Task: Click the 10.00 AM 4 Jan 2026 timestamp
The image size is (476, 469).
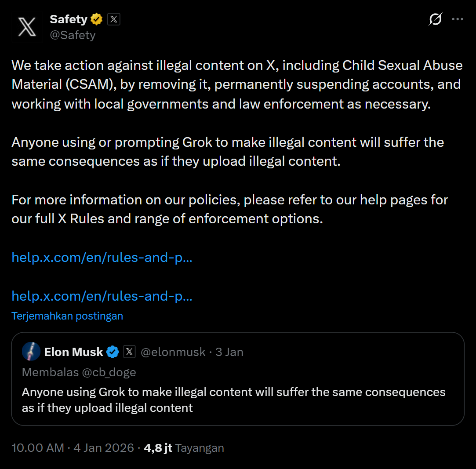Action: (x=73, y=448)
